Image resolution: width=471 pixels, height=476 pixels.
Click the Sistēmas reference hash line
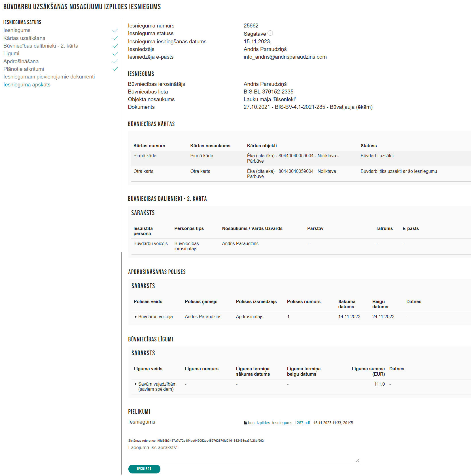point(196,441)
